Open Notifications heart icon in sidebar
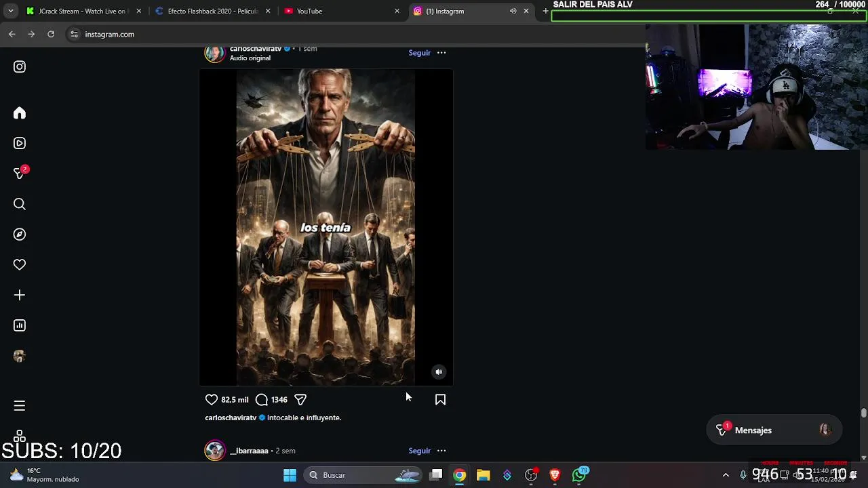868x488 pixels. pyautogui.click(x=20, y=264)
